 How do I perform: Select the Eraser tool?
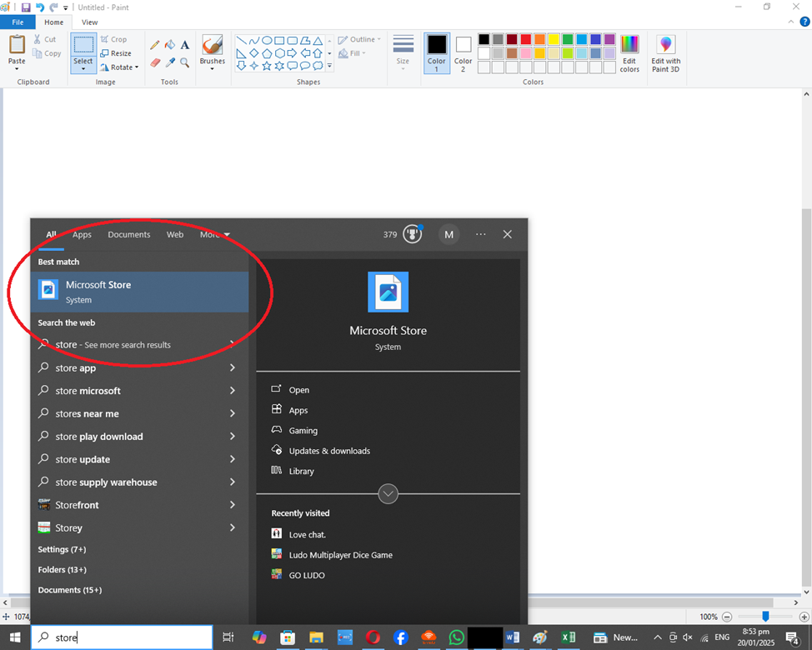coord(155,62)
